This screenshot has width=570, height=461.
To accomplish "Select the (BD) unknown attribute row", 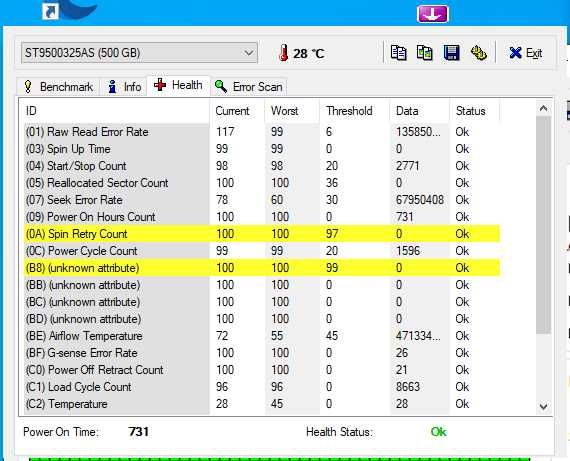I will click(x=262, y=319).
